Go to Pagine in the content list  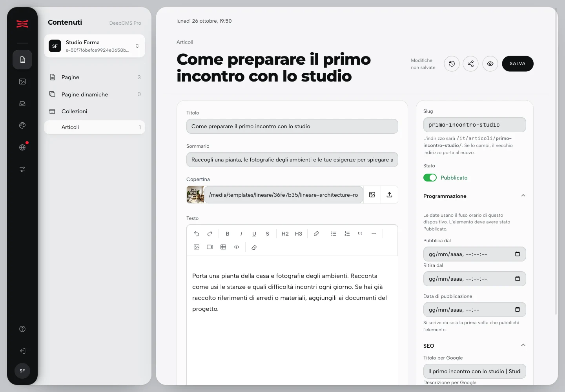95,77
